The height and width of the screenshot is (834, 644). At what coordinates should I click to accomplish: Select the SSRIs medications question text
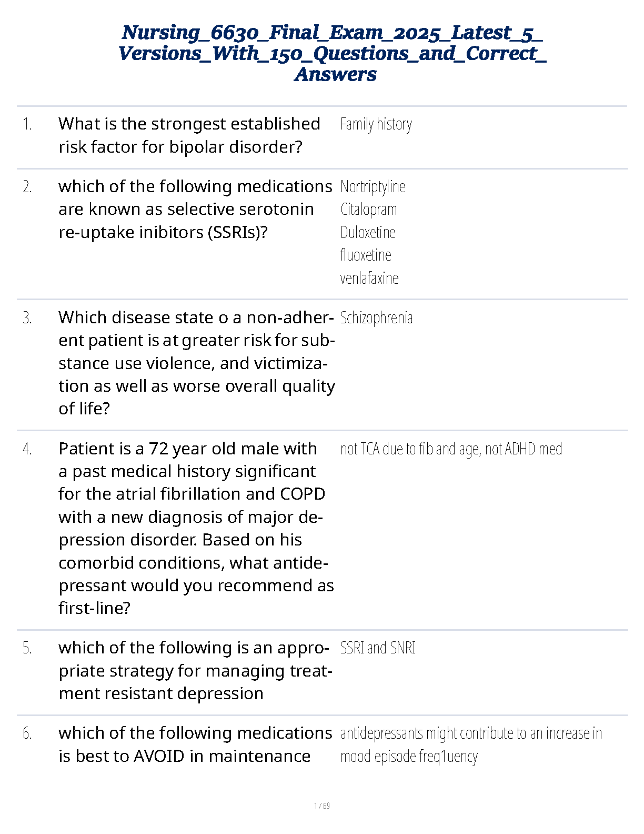coord(195,210)
